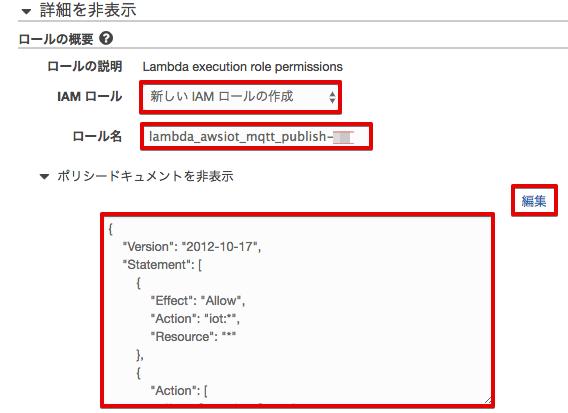
Task: Open the 編集 link for policy document
Action: [x=534, y=201]
